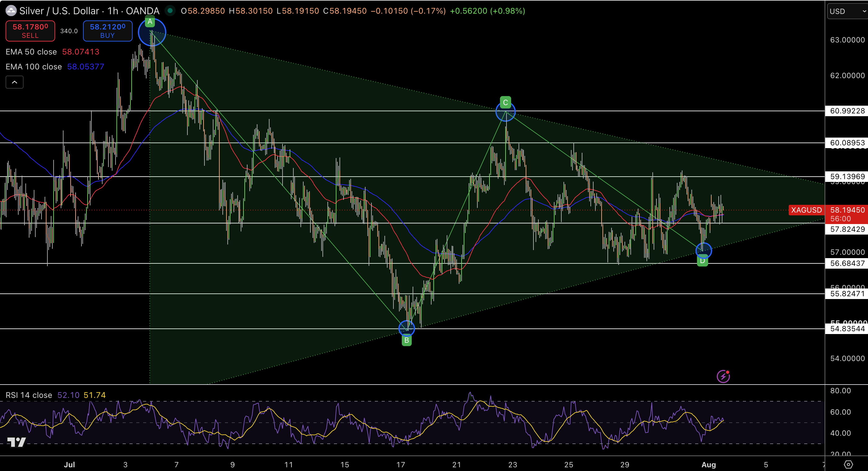868x471 pixels.
Task: Click the Silver symbol logo icon
Action: coord(11,11)
